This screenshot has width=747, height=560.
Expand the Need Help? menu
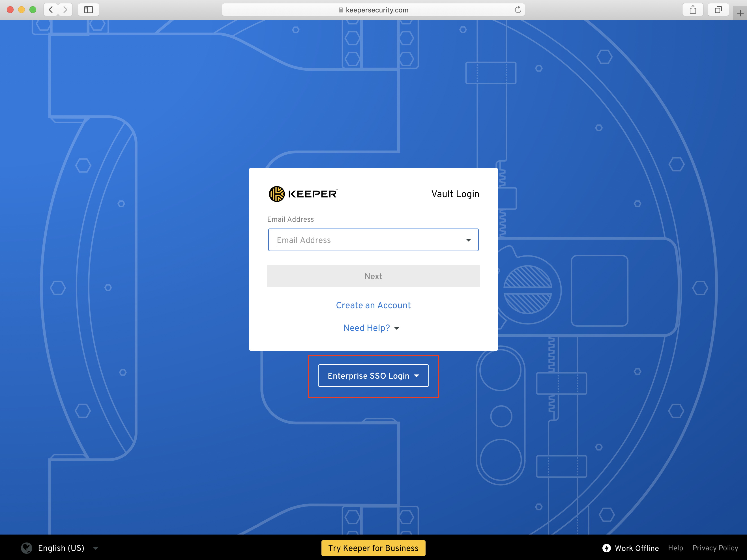point(371,328)
